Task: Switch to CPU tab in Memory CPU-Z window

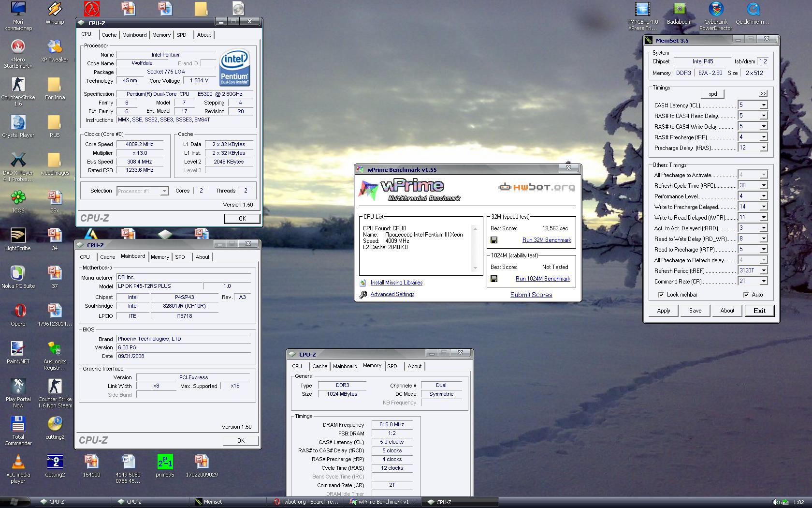Action: pos(297,366)
